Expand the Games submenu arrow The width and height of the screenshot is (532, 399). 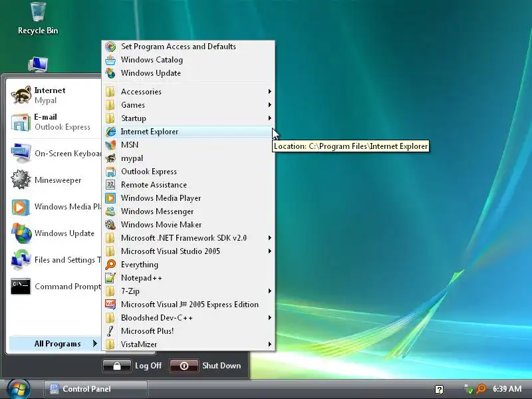[x=270, y=105]
